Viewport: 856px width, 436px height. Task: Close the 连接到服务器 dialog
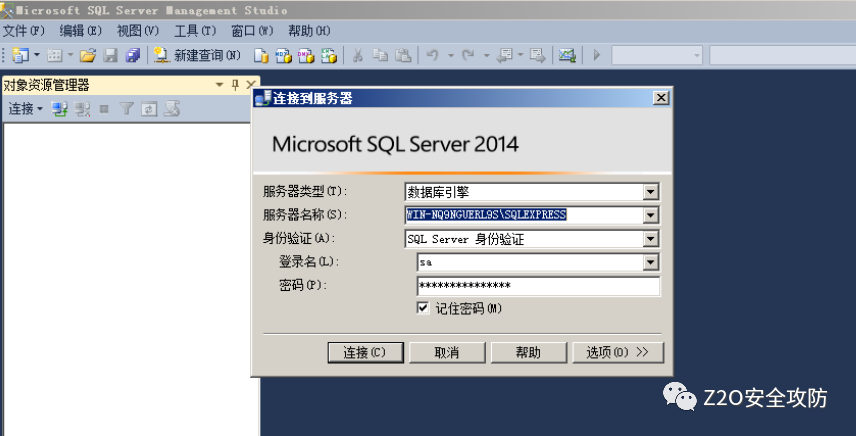click(661, 98)
